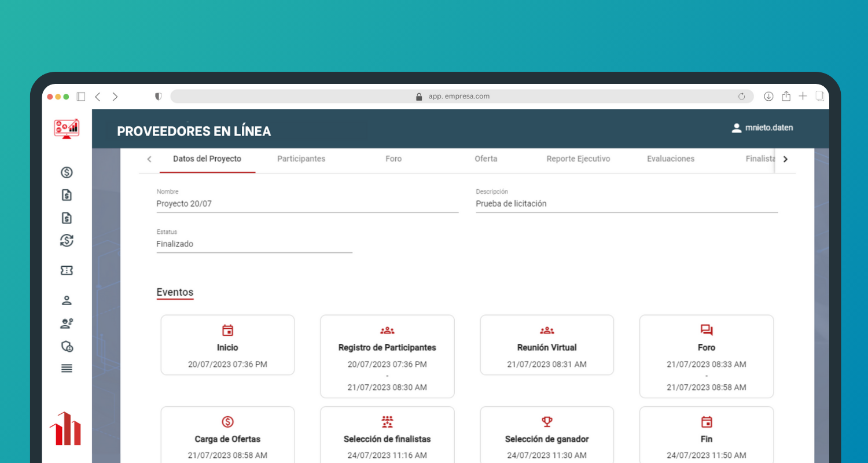Click the Foro event card
This screenshot has height=463, width=868.
tap(706, 356)
